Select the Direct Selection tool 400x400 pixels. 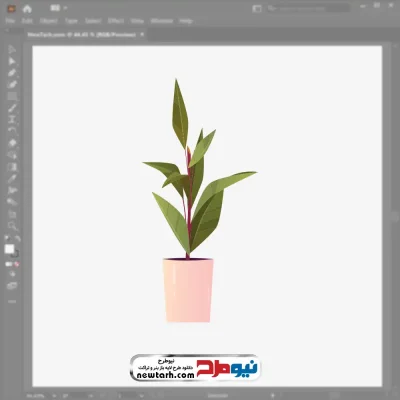pyautogui.click(x=12, y=61)
